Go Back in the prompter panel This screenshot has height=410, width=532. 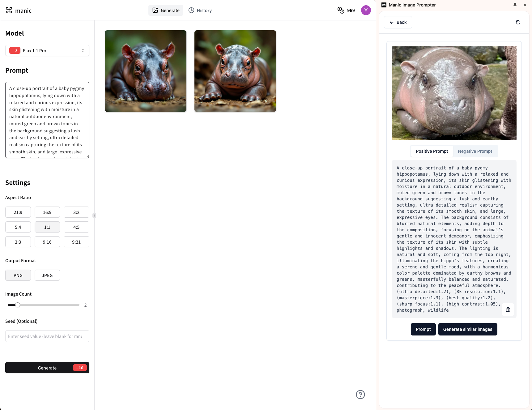point(398,22)
